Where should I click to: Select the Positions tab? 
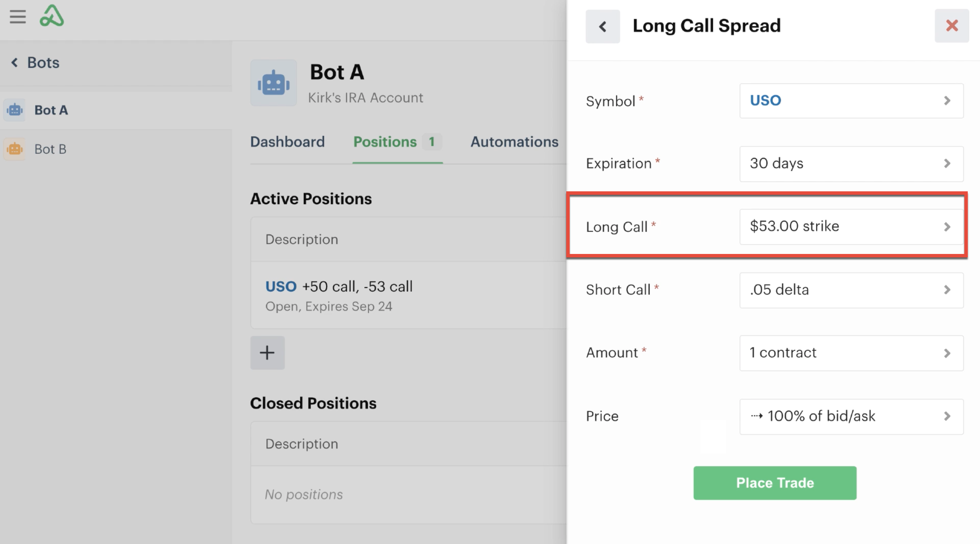(397, 142)
